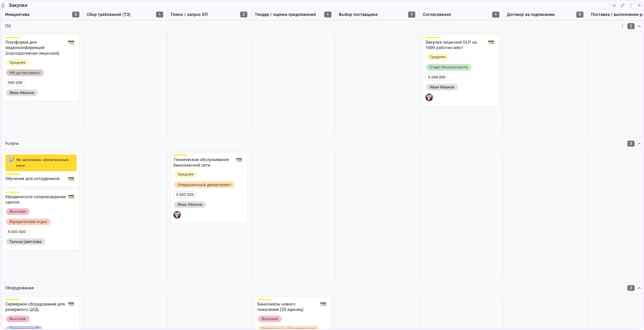Viewport: 644px width, 330px height.
Task: Open the Обучение для сотрудников card
Action: click(x=33, y=179)
